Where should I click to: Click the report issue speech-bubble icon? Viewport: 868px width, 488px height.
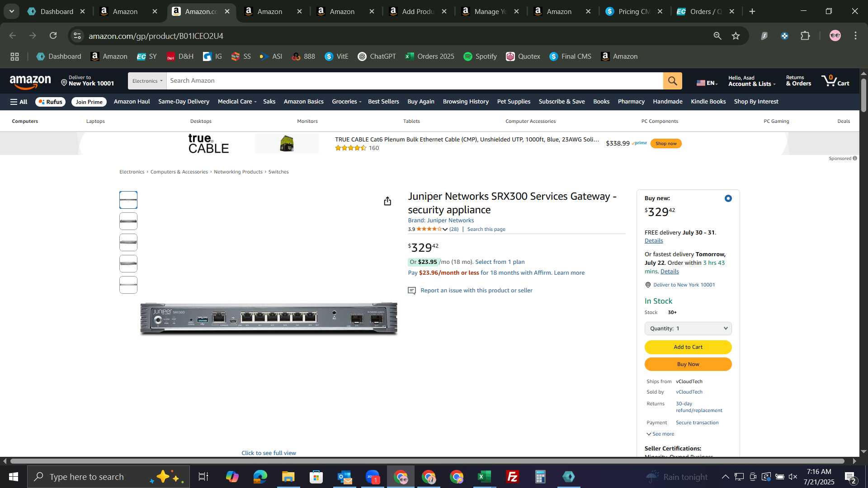412,291
